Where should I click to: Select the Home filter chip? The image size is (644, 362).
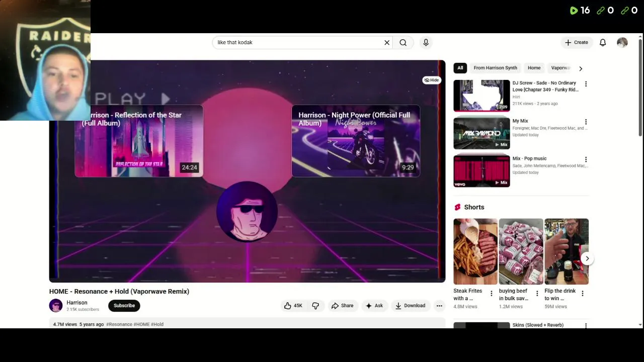pyautogui.click(x=534, y=68)
